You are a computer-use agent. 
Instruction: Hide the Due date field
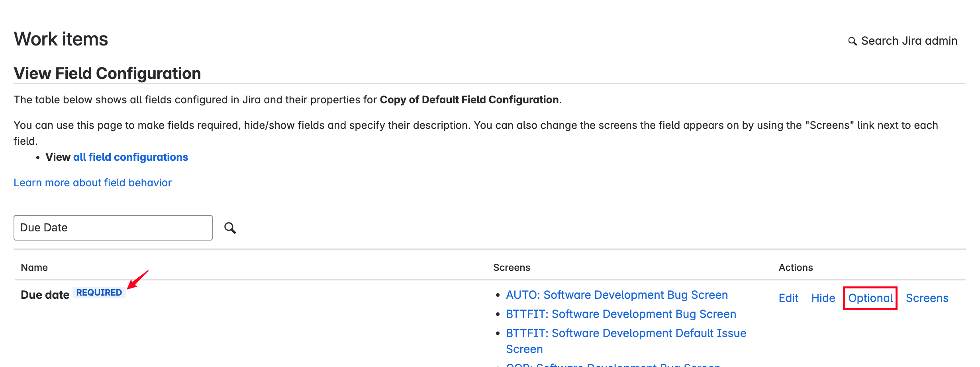pyautogui.click(x=823, y=298)
